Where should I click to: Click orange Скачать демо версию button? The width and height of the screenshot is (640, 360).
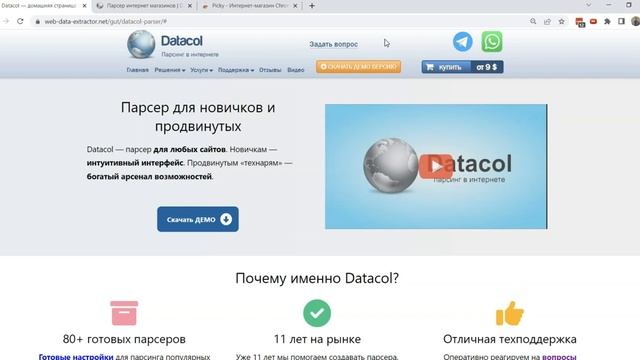pyautogui.click(x=358, y=67)
